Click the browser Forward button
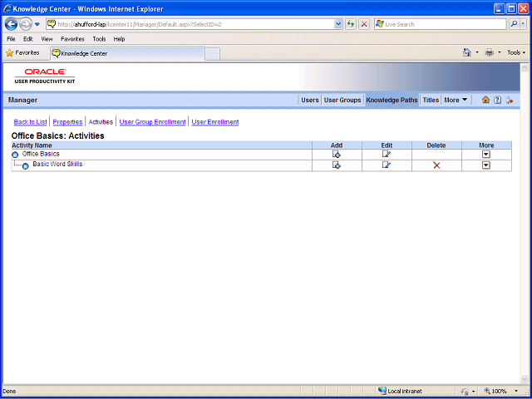The width and height of the screenshot is (532, 399). (26, 24)
